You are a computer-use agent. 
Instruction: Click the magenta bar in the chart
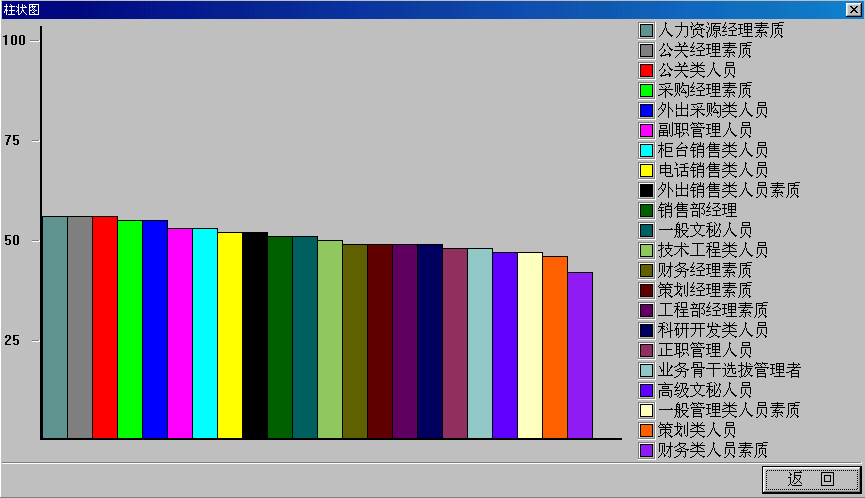[180, 334]
